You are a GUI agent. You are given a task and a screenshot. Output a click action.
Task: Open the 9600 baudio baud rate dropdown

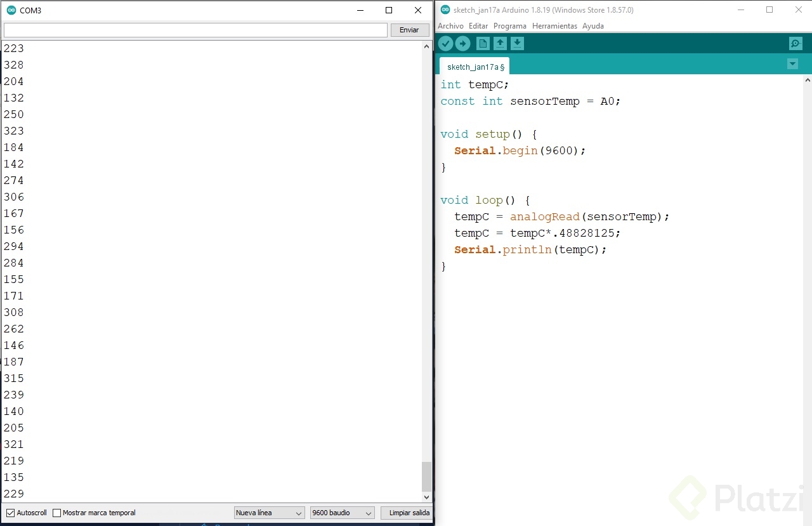(343, 513)
